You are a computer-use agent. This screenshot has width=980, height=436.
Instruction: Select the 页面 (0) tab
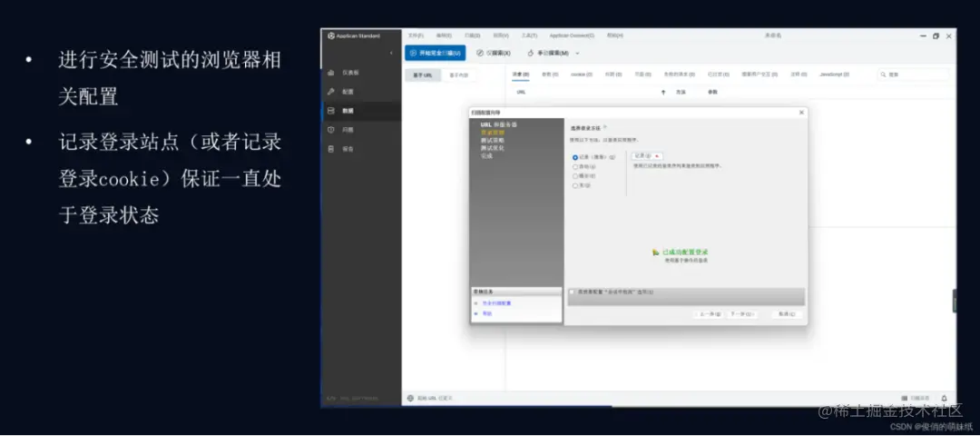point(643,74)
